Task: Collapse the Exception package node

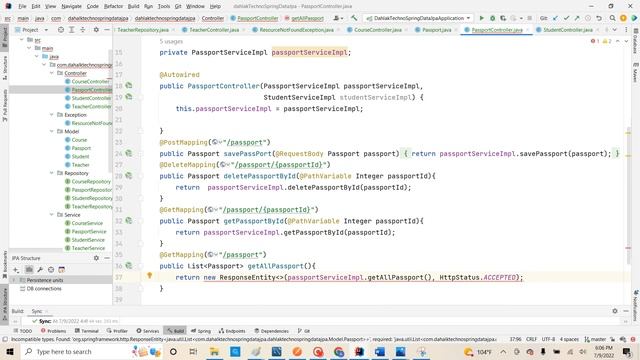Action: point(52,115)
